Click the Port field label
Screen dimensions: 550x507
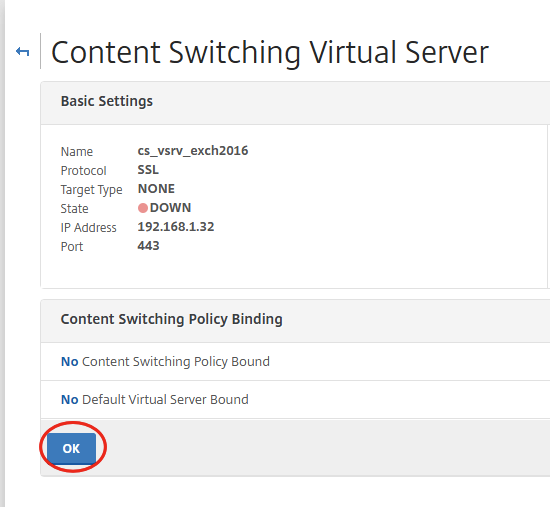pos(72,247)
